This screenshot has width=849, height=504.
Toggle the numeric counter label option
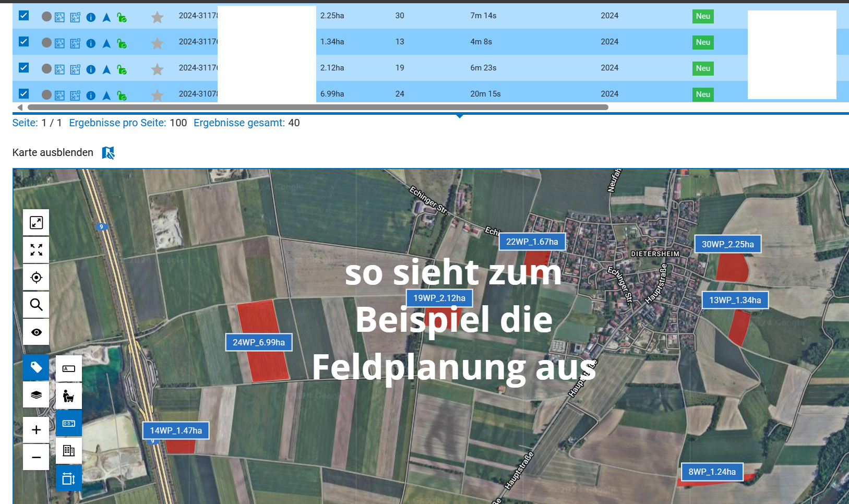coord(69,423)
